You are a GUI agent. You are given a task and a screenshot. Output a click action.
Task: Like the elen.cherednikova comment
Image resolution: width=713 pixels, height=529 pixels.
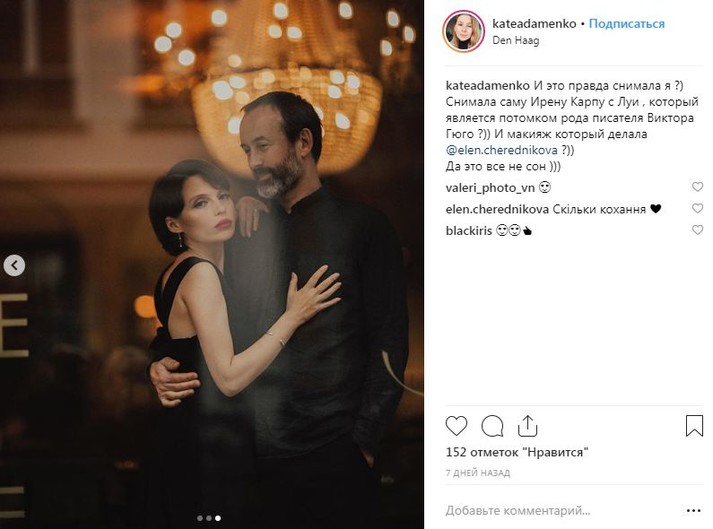[697, 209]
